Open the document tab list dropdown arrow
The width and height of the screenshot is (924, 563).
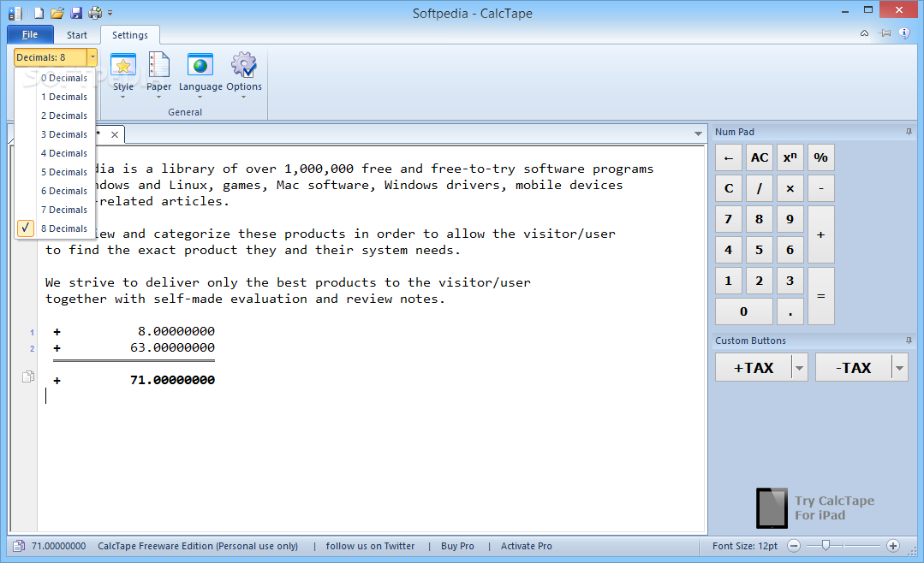click(x=698, y=133)
